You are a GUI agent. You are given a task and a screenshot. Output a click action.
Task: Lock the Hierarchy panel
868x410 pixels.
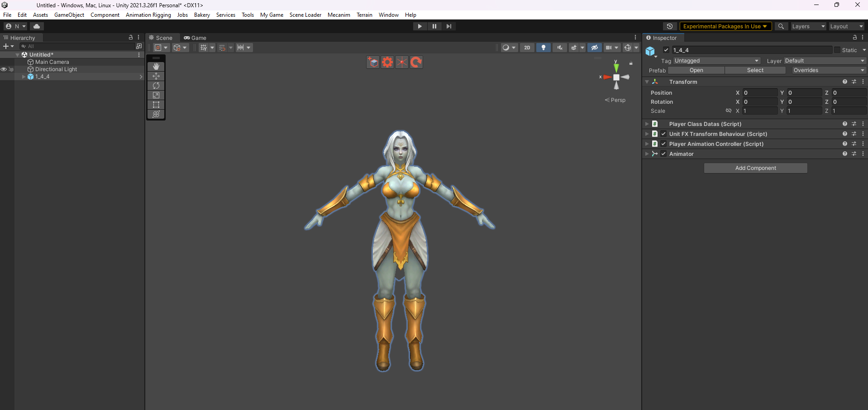click(131, 38)
